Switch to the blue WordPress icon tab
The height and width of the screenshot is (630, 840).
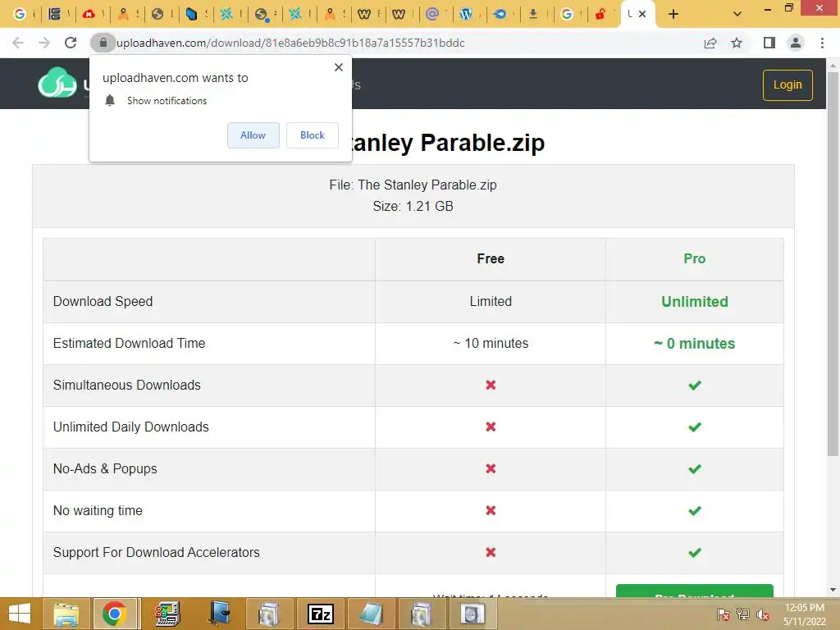pyautogui.click(x=466, y=14)
